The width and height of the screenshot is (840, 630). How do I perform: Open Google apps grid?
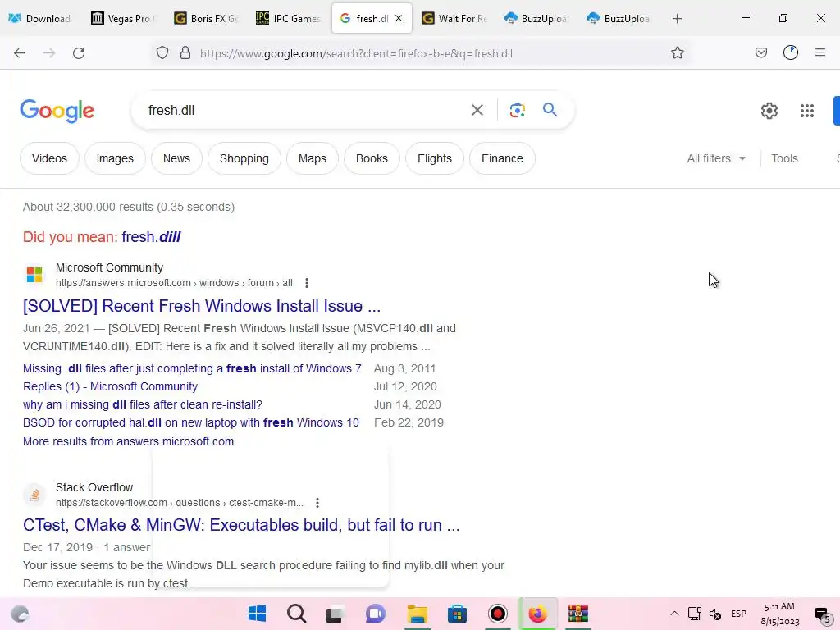point(807,111)
